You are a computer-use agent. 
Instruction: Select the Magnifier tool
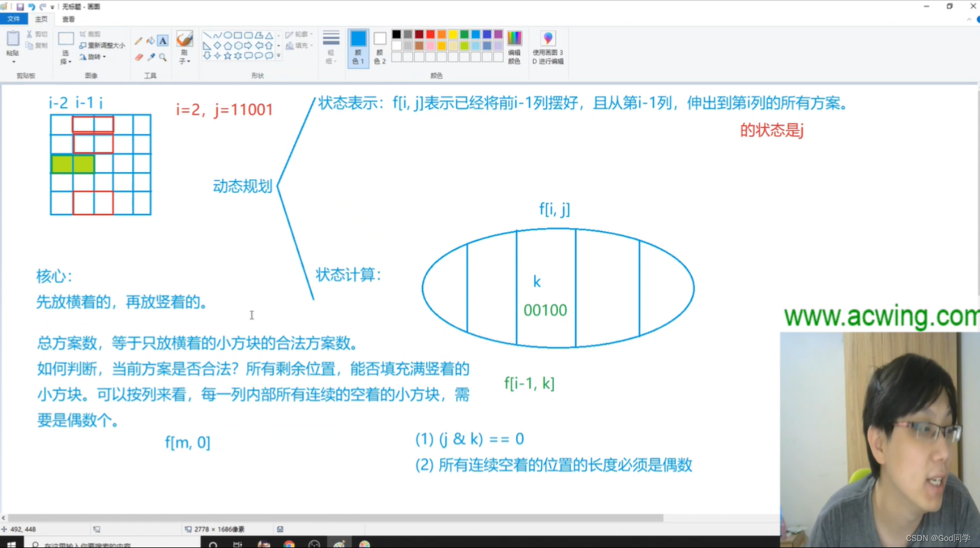[163, 57]
